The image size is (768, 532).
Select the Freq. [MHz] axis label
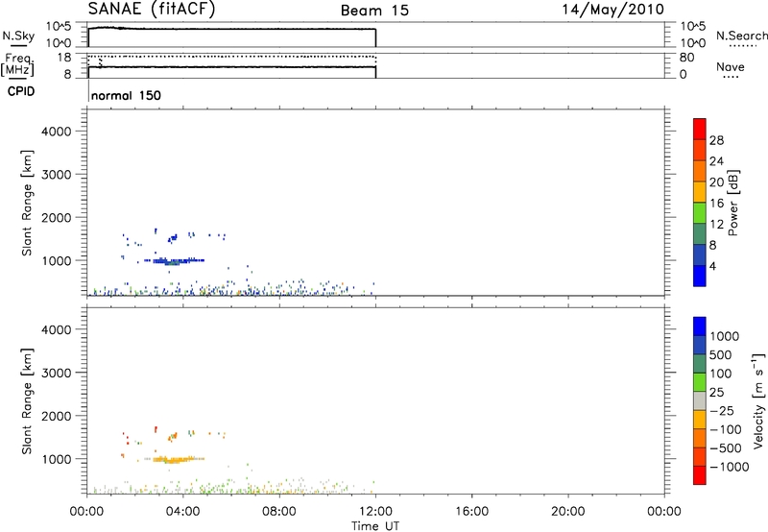pos(18,64)
